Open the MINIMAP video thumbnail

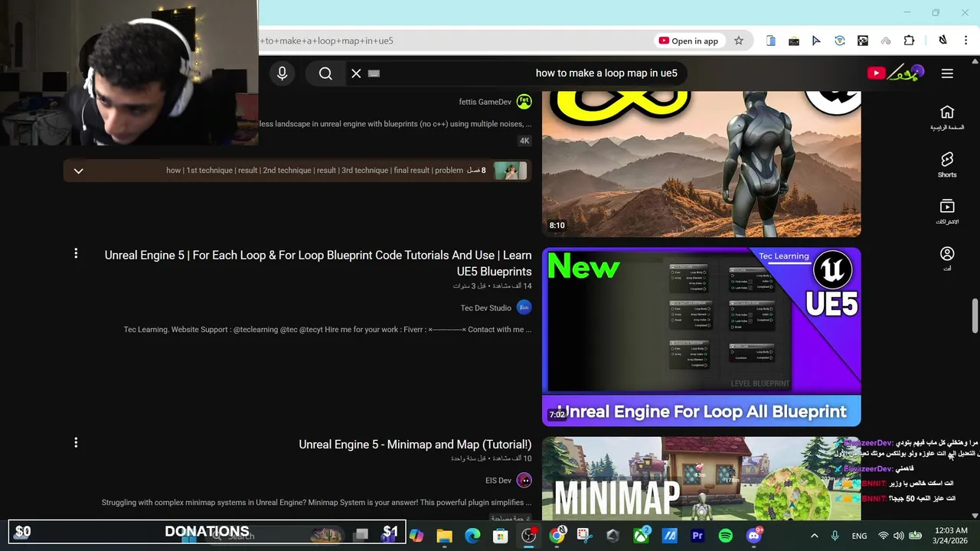pos(701,478)
